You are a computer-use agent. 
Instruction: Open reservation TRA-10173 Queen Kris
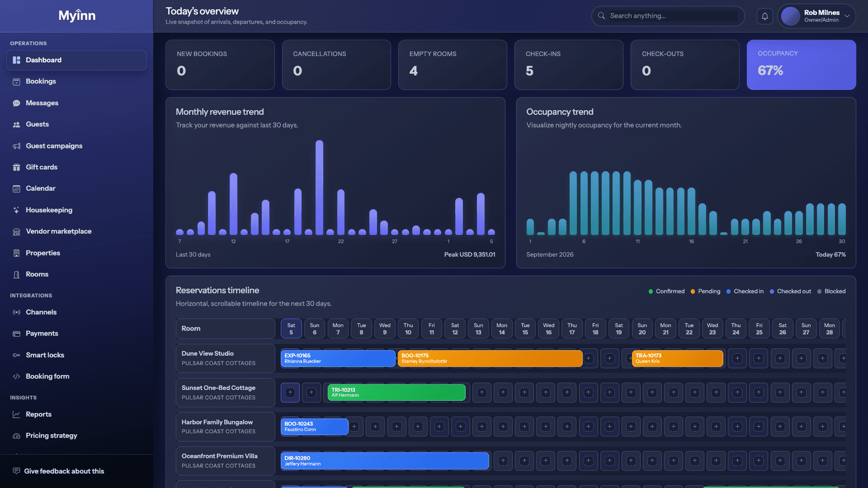point(678,358)
